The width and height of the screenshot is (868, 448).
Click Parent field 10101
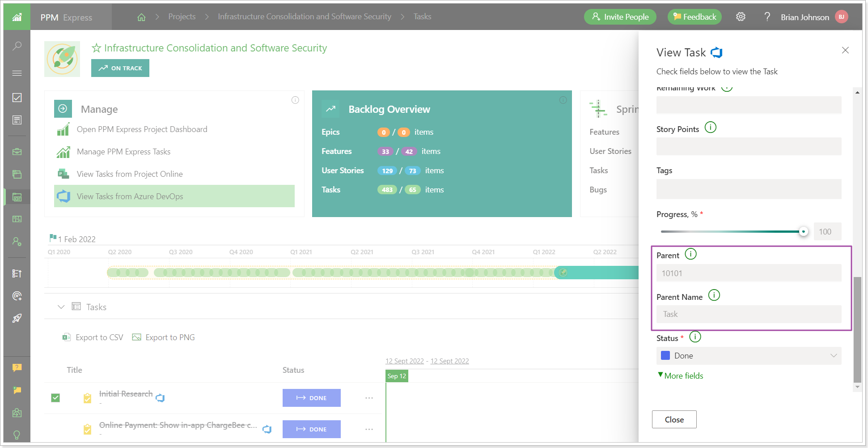coord(749,273)
